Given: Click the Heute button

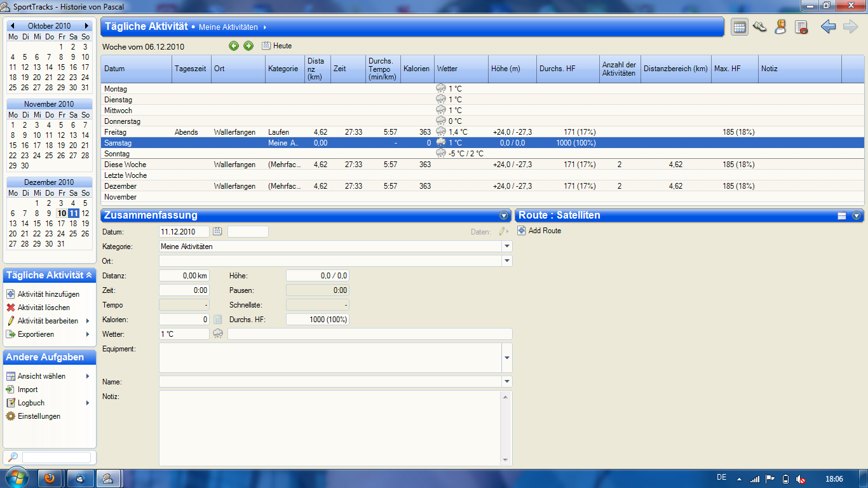Looking at the screenshot, I should (277, 46).
